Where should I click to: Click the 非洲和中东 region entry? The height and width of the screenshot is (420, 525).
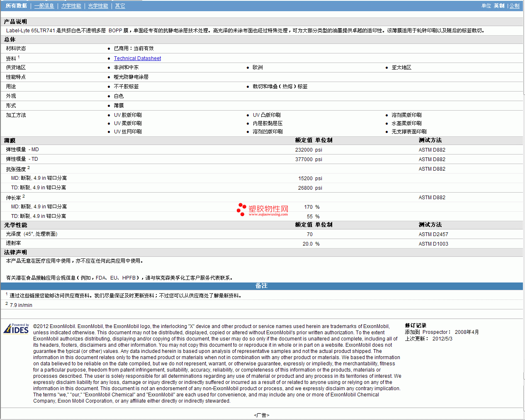click(126, 68)
